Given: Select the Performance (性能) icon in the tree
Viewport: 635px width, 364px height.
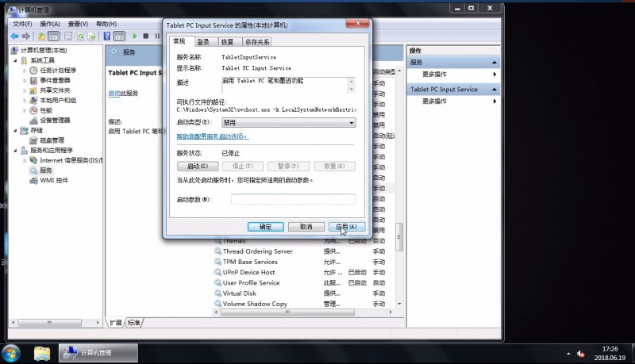Looking at the screenshot, I should tap(33, 110).
